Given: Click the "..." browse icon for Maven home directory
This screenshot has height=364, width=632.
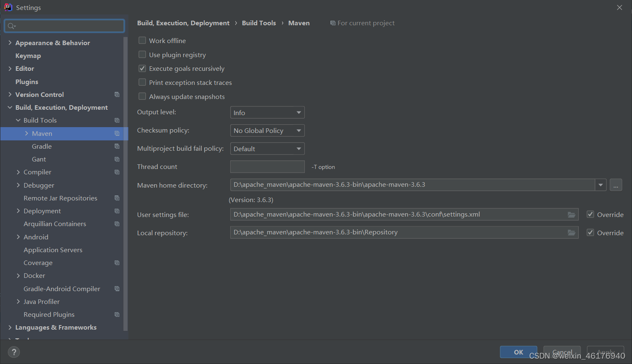Looking at the screenshot, I should tap(616, 185).
